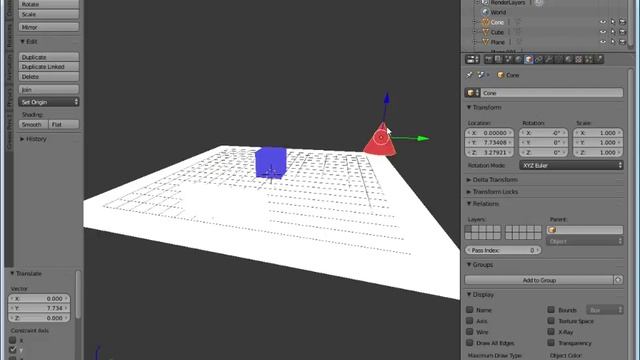Click the Location Y value field
Viewport: 640px width, 360px height.
[x=489, y=142]
